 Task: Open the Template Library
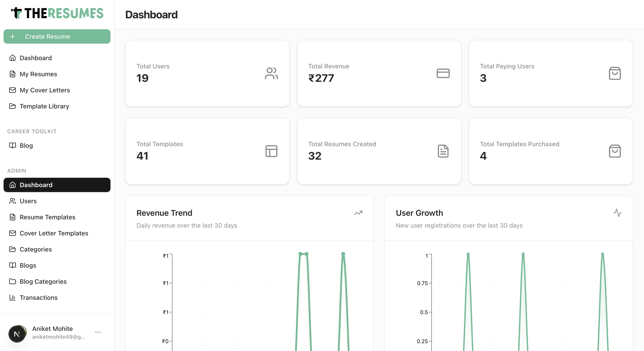tap(44, 106)
